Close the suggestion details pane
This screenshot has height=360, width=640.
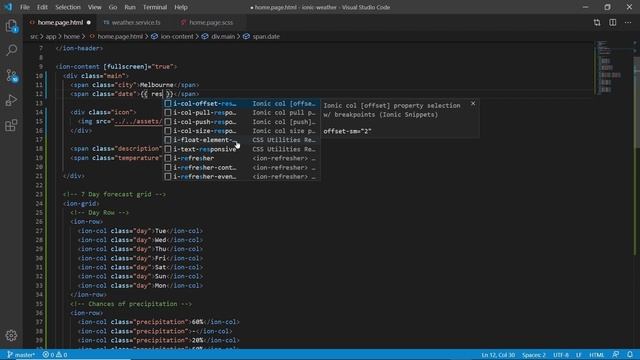(473, 103)
